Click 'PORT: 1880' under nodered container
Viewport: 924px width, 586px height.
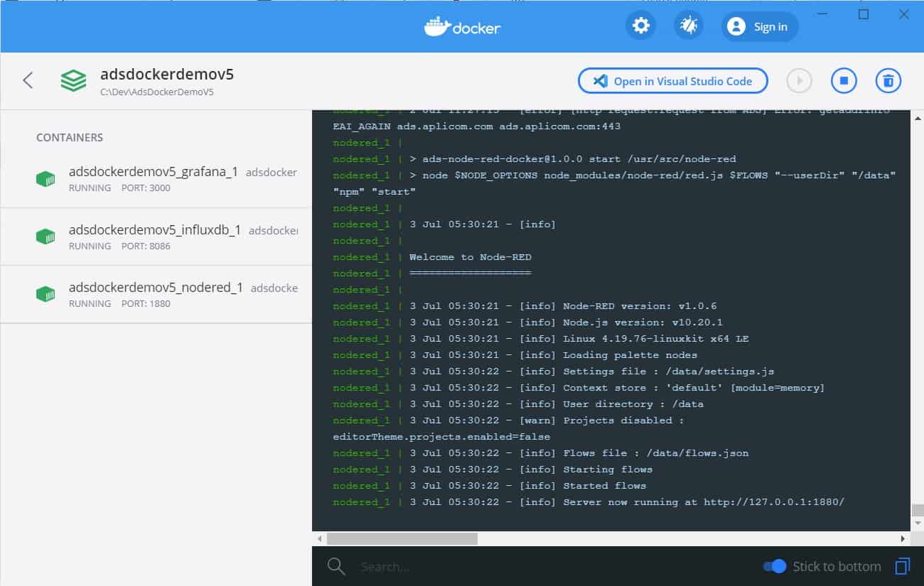point(146,303)
